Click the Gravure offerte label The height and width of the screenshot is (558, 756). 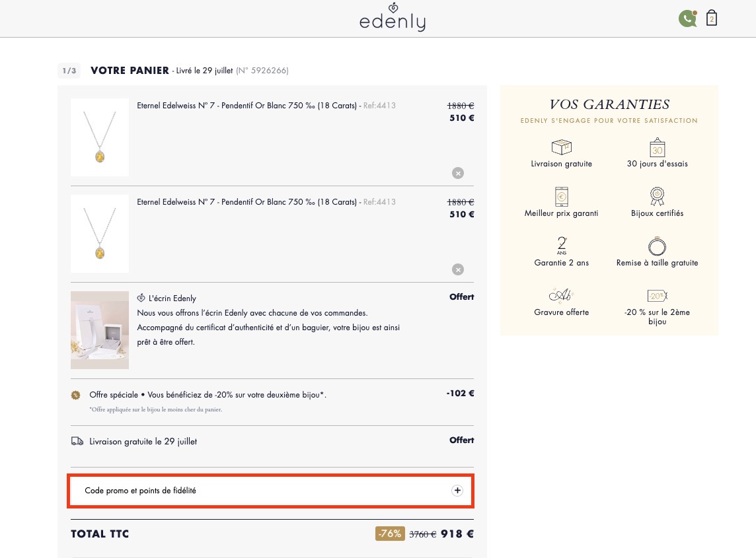coord(561,312)
